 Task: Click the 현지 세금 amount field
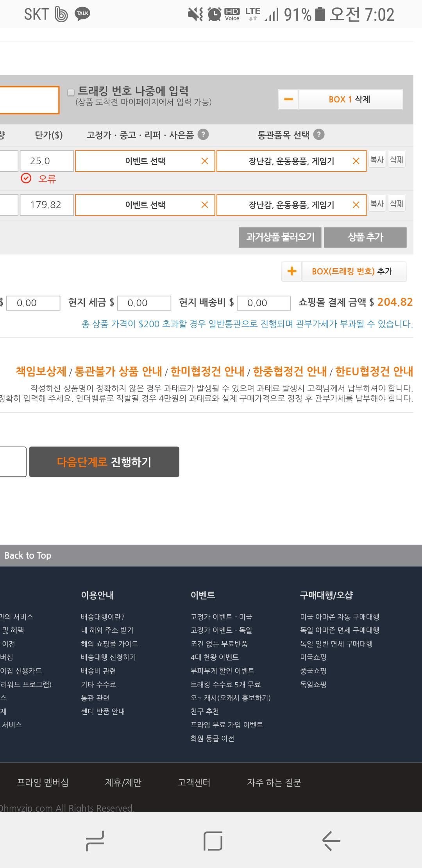[x=144, y=303]
